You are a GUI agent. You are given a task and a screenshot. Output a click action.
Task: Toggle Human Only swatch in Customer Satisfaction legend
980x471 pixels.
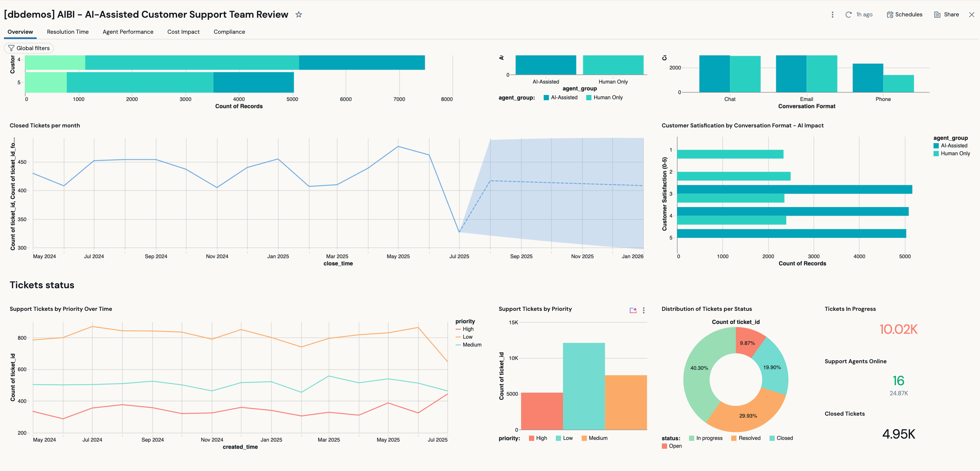click(x=936, y=153)
